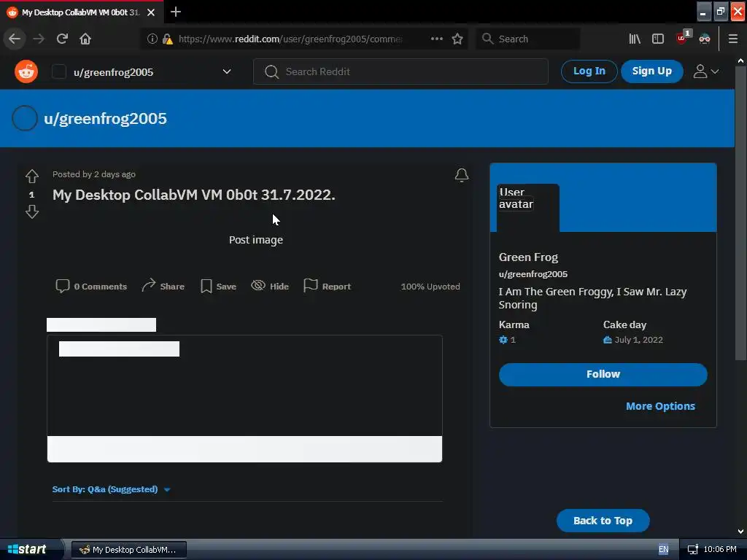747x560 pixels.
Task: Upvote the CollabVM post
Action: tap(32, 176)
